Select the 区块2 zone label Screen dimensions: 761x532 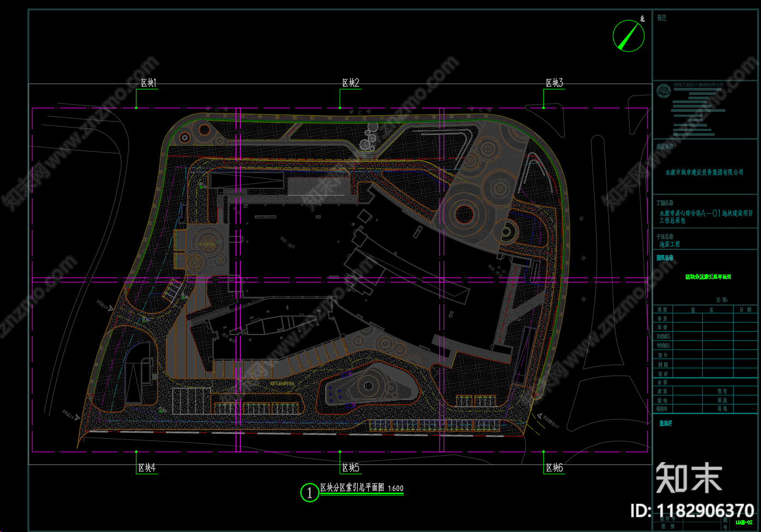pos(351,83)
